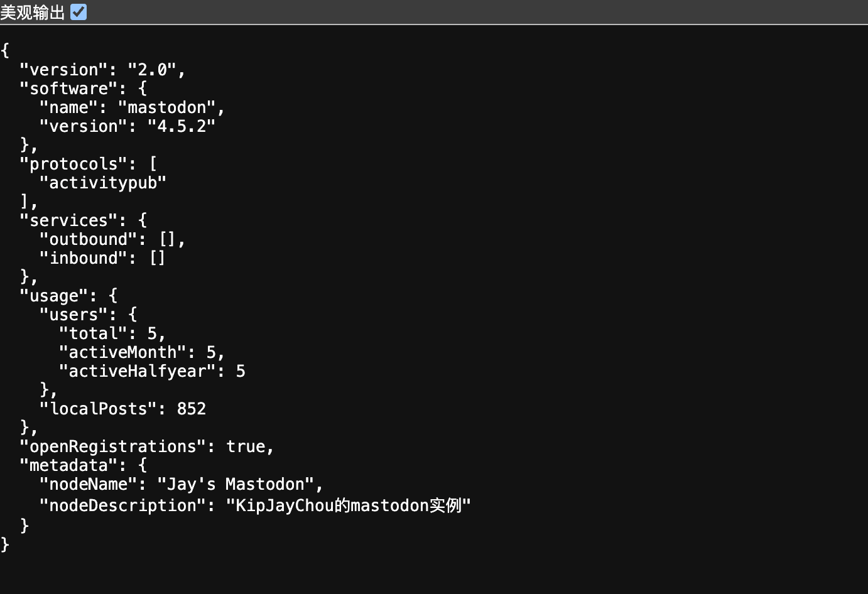Click the "software" key in the JSON
Image resolution: width=868 pixels, height=594 pixels.
(68, 89)
